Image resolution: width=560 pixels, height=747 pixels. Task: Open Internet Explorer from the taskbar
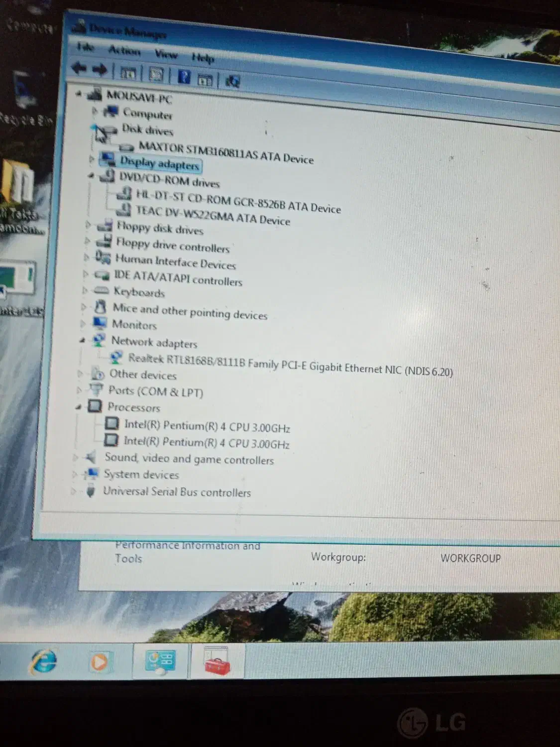tap(44, 661)
